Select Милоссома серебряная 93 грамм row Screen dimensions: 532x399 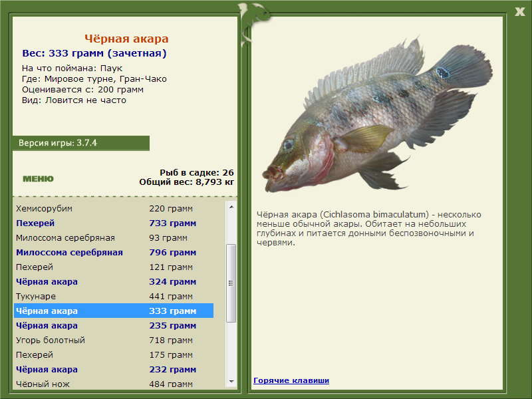tap(114, 238)
